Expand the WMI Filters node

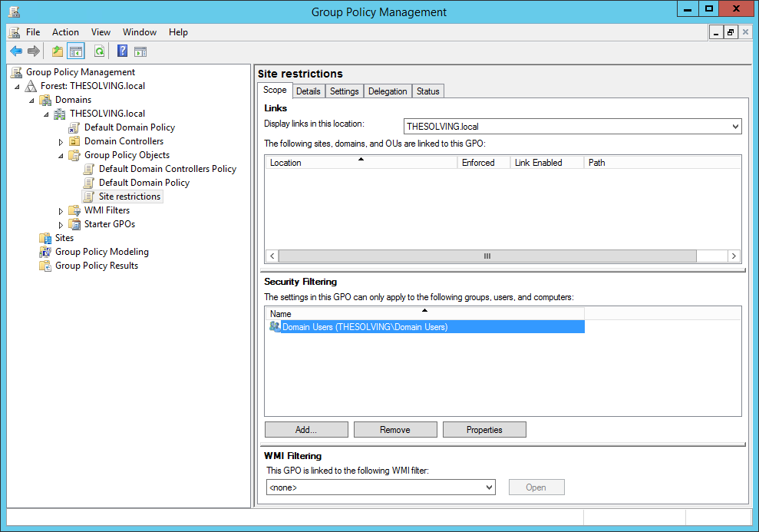pos(61,211)
